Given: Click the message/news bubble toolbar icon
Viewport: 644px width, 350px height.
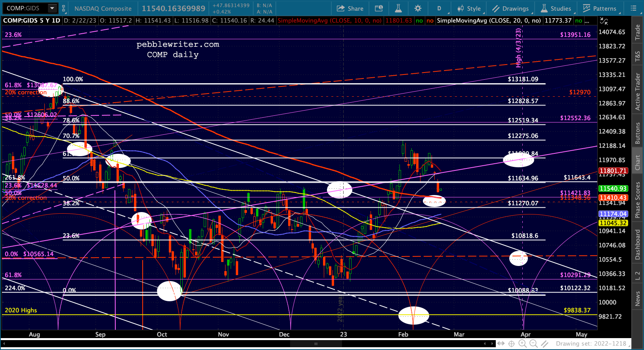Looking at the screenshot, I should point(379,8).
